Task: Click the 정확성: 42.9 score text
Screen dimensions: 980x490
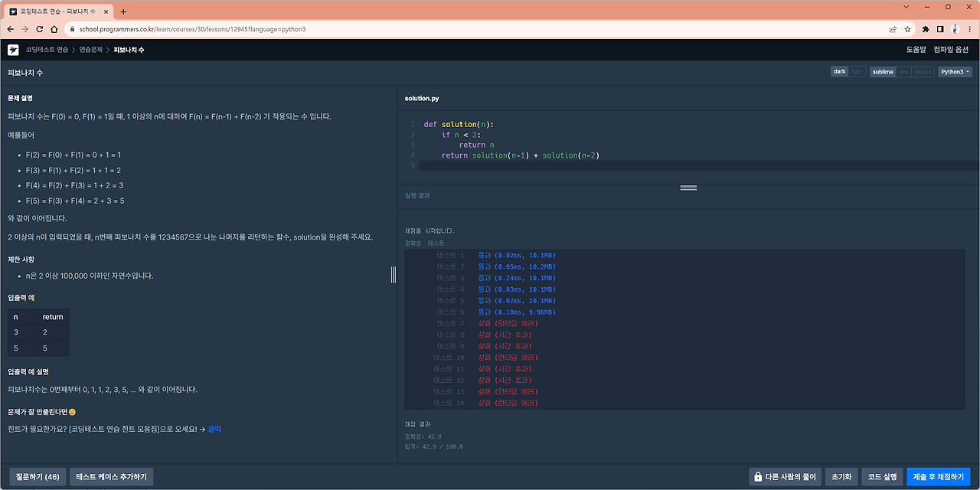Action: pyautogui.click(x=423, y=436)
